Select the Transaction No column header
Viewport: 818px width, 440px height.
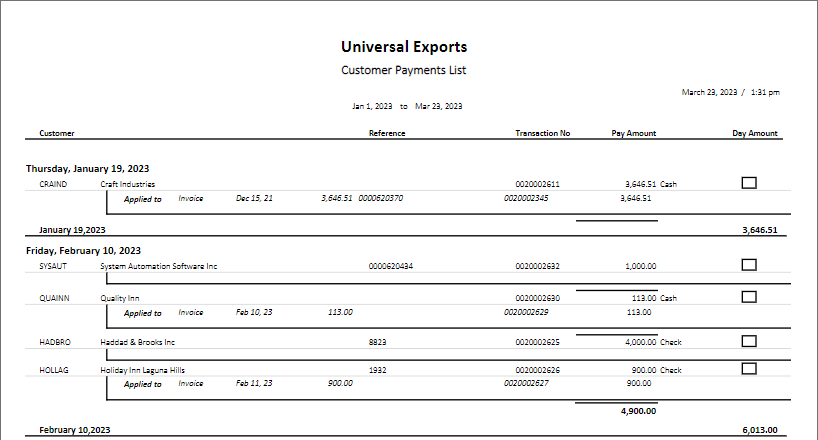click(x=543, y=133)
